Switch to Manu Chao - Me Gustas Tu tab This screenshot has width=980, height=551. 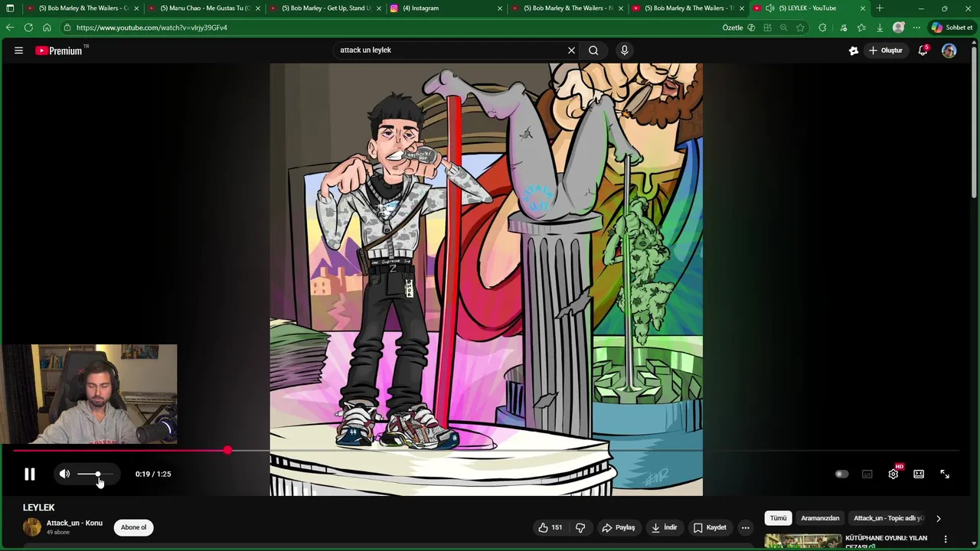[x=204, y=8]
